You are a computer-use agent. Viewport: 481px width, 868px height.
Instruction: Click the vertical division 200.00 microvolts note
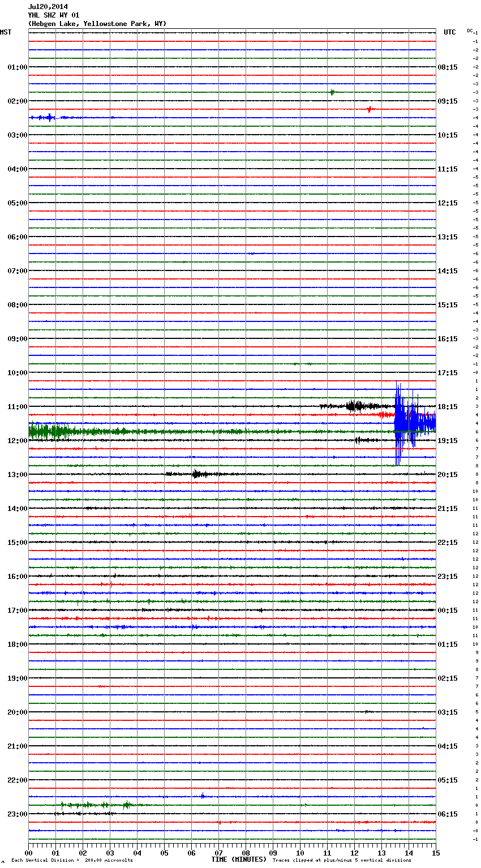pyautogui.click(x=72, y=861)
